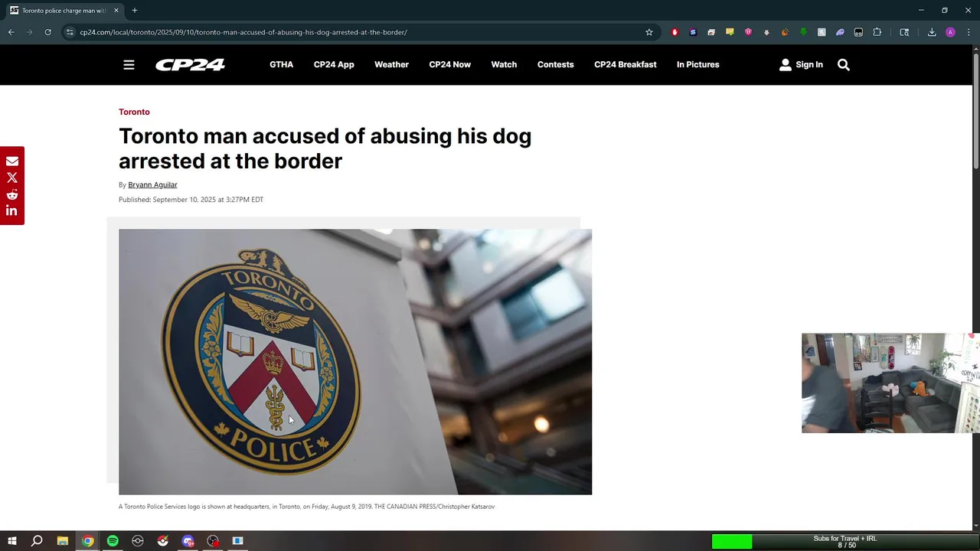
Task: Click the CP24 logo
Action: [190, 65]
